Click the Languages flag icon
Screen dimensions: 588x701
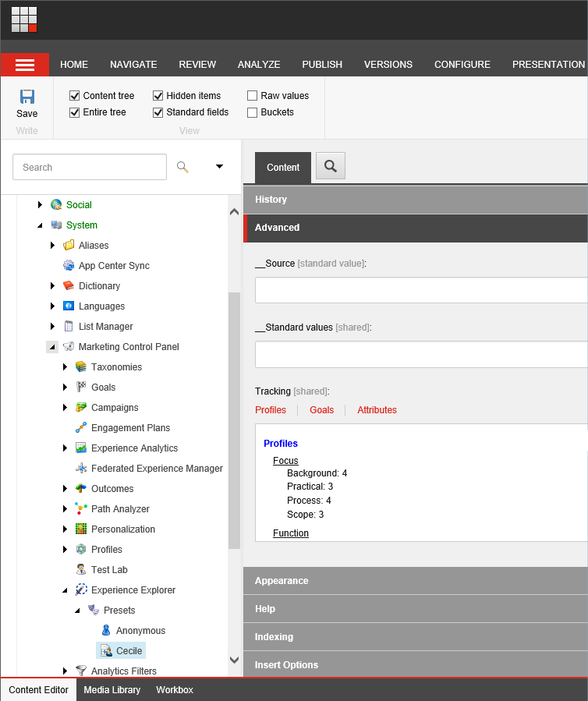(x=69, y=306)
